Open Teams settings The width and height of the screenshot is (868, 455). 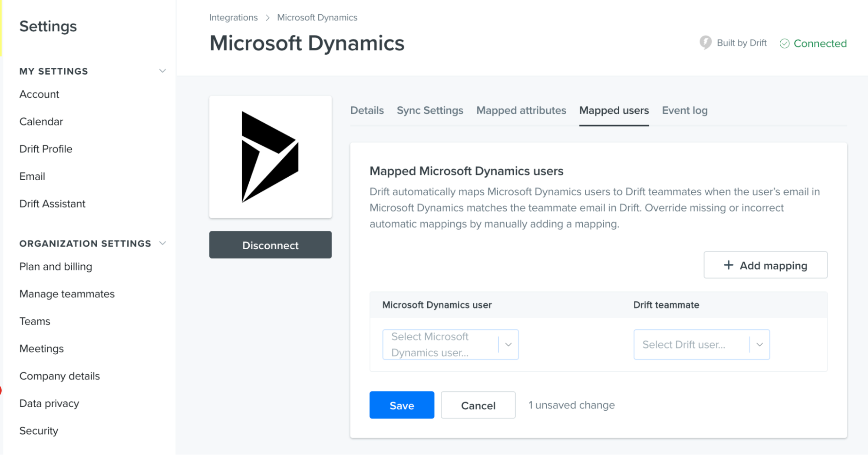coord(35,321)
